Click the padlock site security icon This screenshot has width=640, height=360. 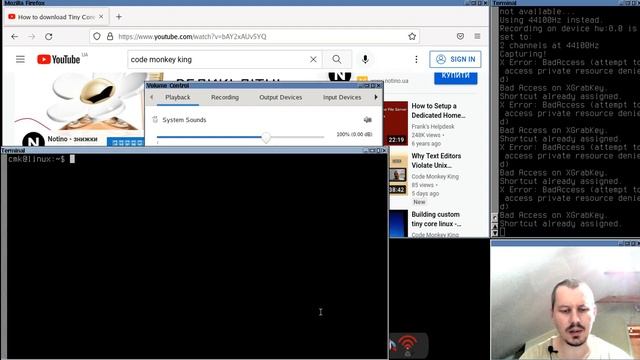[110, 36]
